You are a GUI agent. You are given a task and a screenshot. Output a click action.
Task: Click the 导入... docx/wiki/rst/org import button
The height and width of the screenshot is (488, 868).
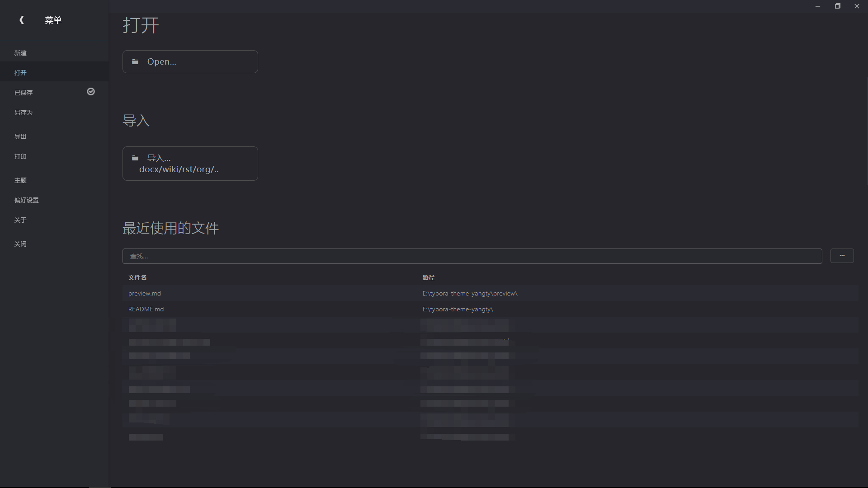pyautogui.click(x=190, y=164)
